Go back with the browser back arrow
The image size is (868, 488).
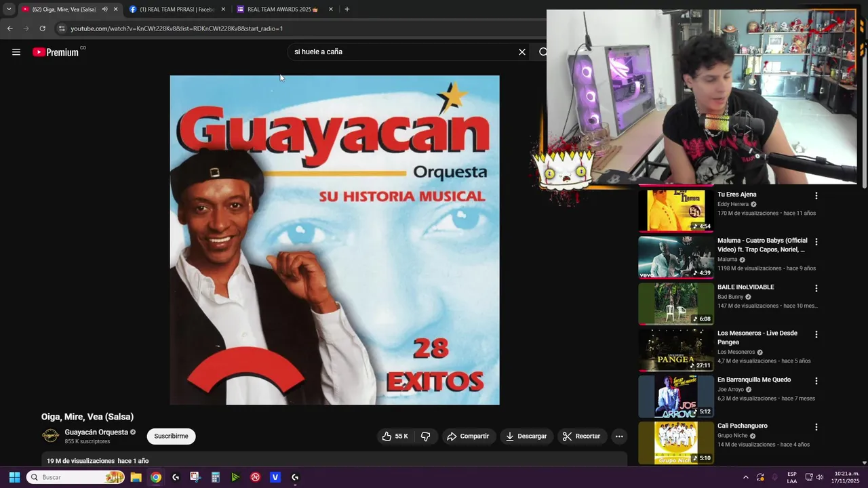[9, 28]
